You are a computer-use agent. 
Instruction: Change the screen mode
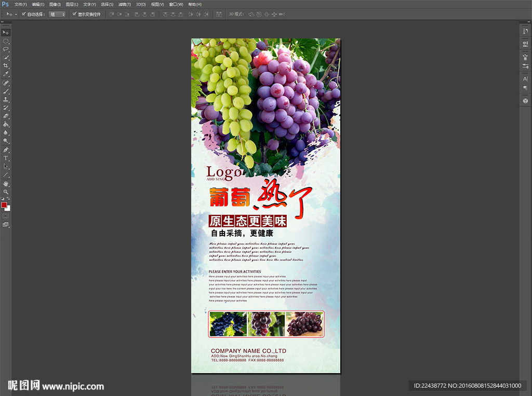[x=6, y=224]
